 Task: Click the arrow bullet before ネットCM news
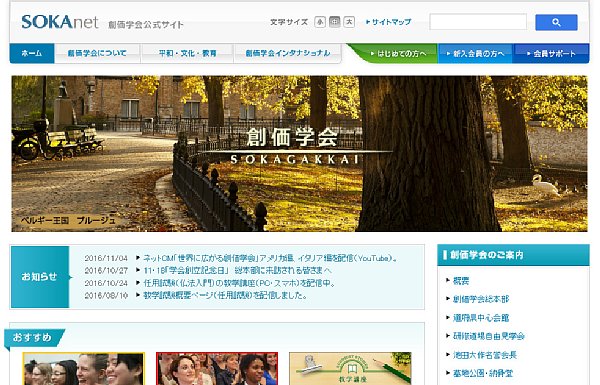click(138, 258)
